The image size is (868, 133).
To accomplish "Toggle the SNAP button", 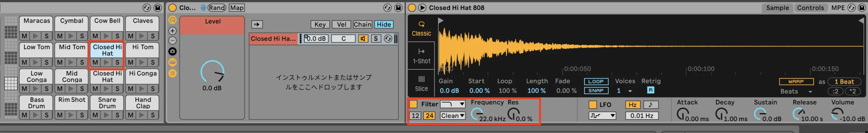I will 596,90.
